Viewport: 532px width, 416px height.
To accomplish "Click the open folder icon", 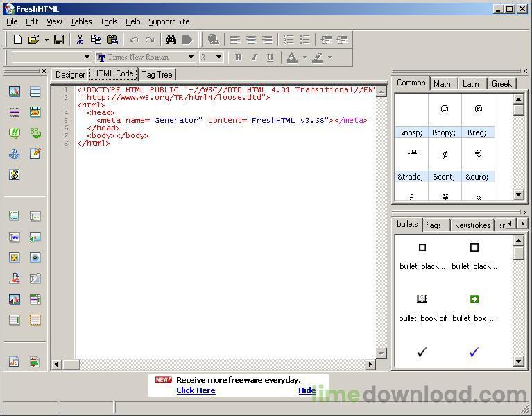I will tap(33, 40).
